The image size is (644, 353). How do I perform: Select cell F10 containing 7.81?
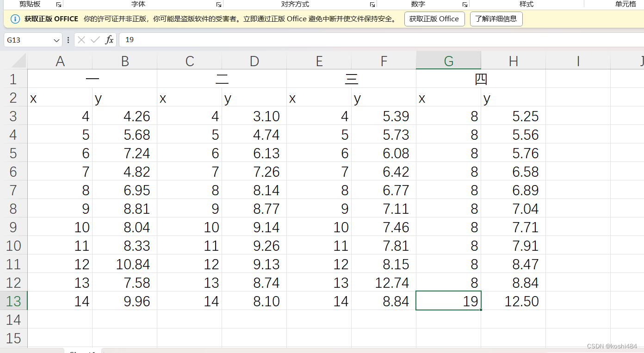point(384,246)
